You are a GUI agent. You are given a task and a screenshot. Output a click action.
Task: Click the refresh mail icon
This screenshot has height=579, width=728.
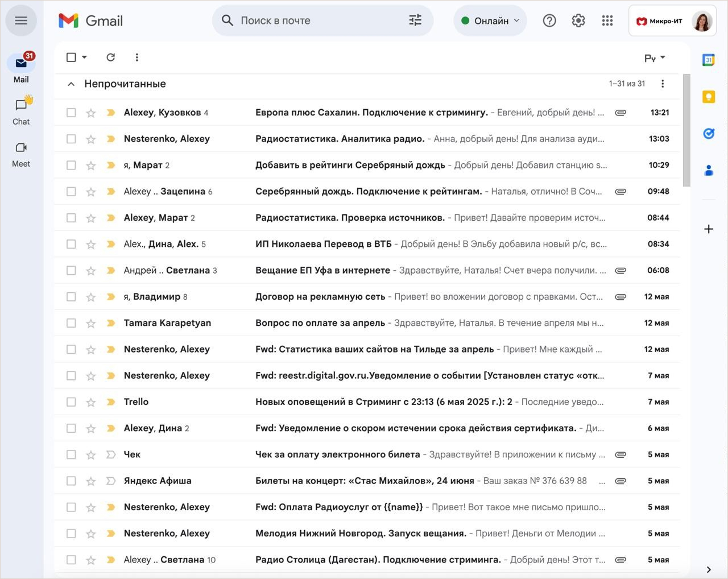pyautogui.click(x=111, y=57)
